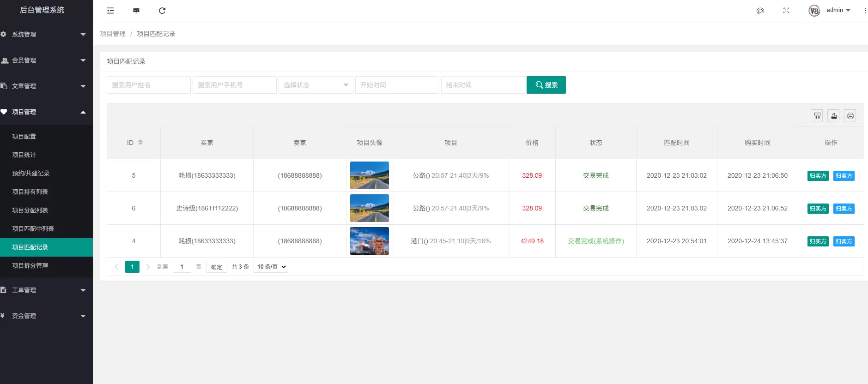Click 归卖方 button for record ID 4
This screenshot has height=384, width=868.
coord(844,241)
